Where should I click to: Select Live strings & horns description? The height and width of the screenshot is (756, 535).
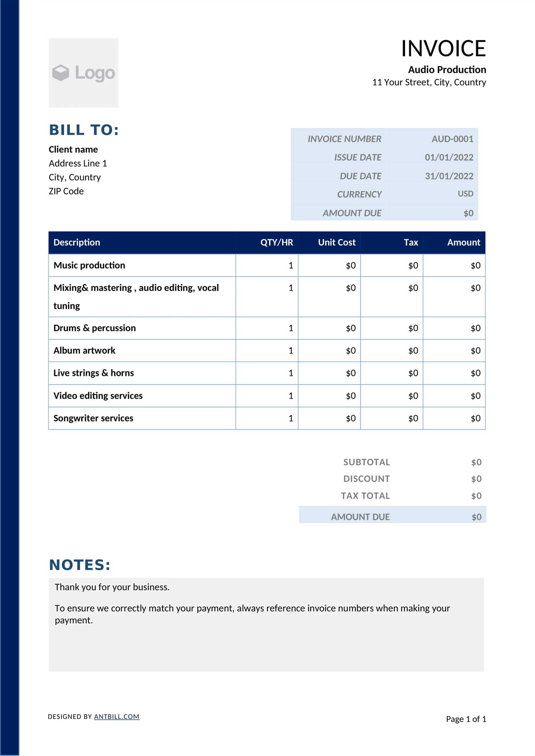94,373
